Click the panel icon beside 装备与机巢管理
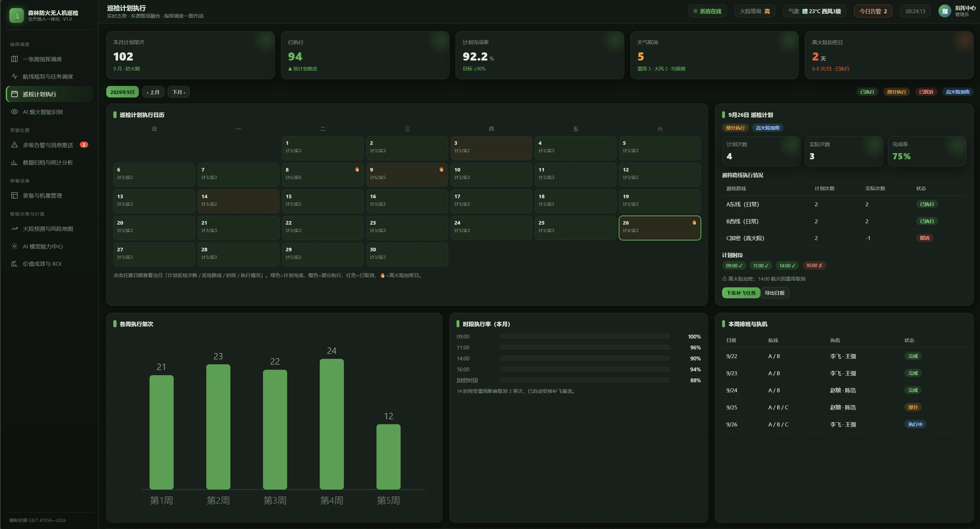This screenshot has width=980, height=529. pos(14,195)
